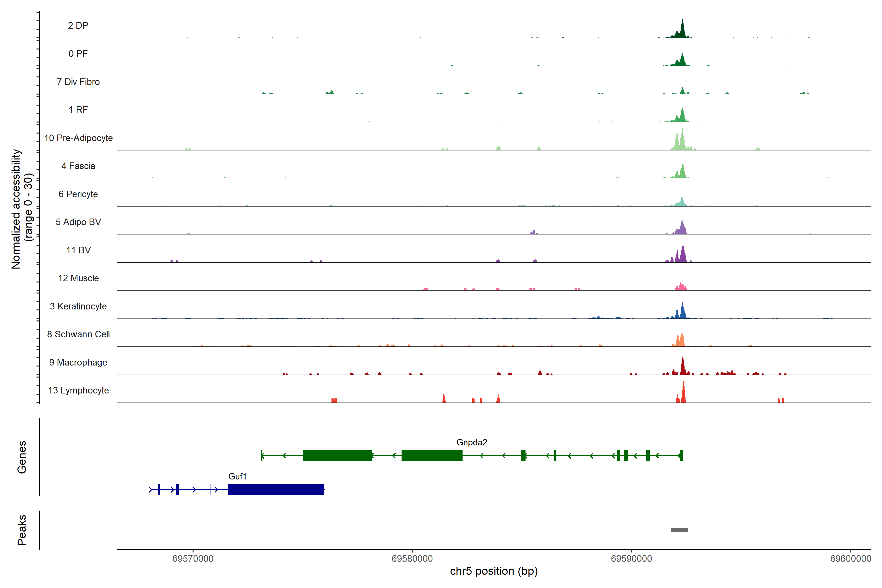Click the 8 Schwann Cell track label
This screenshot has width=882, height=588.
coord(78,334)
